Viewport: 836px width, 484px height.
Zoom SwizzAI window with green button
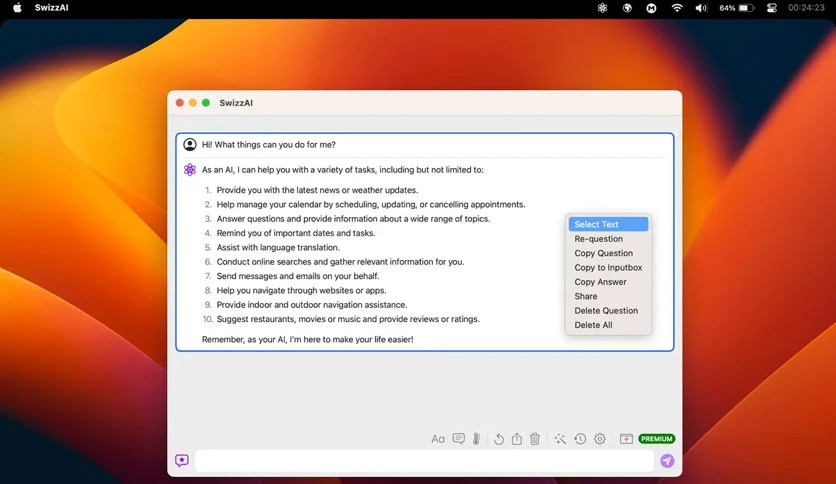[206, 103]
